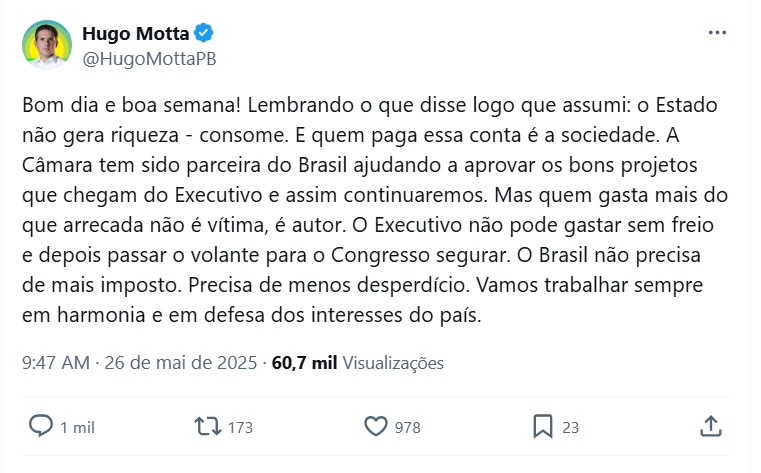Click the Visualizações label

[x=393, y=363]
